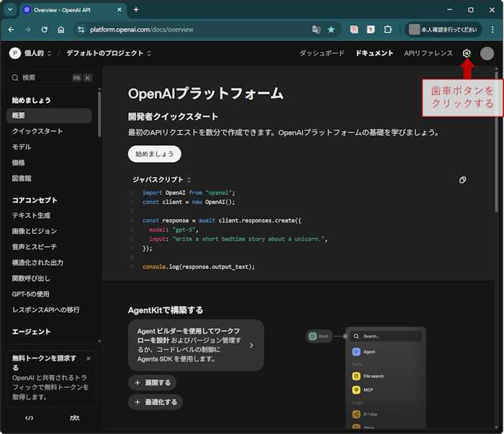Open the user profile avatar
Screen dimensions: 504x434
click(487, 53)
